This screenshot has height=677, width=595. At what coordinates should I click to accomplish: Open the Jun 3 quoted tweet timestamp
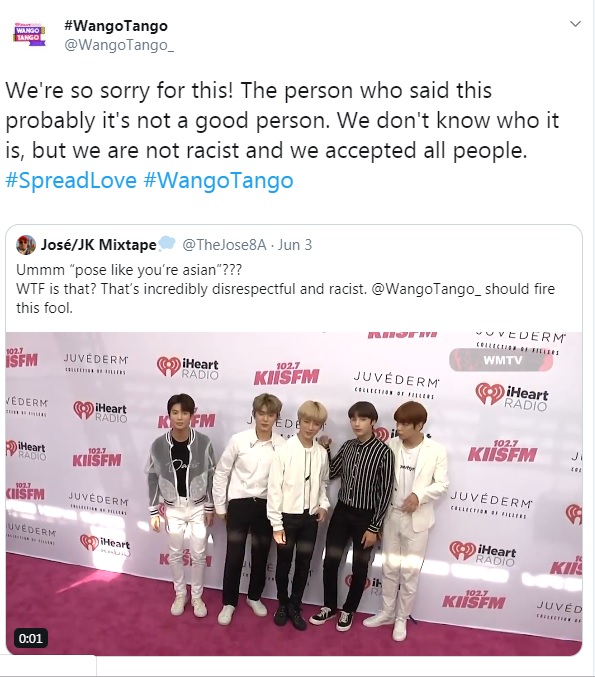pyautogui.click(x=294, y=245)
